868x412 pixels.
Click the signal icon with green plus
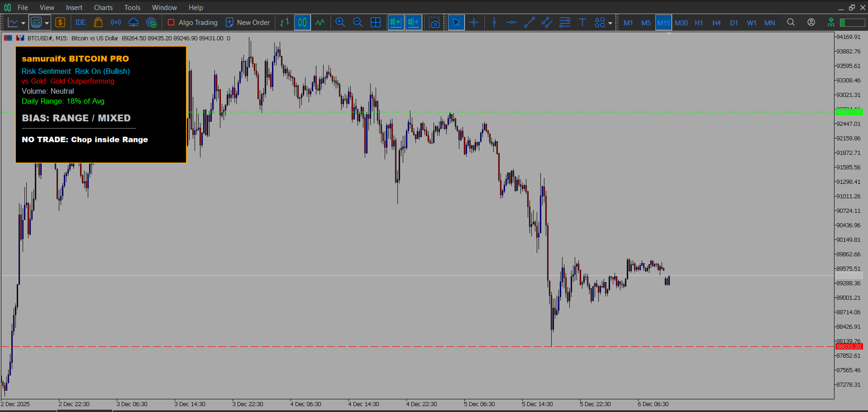tap(152, 22)
